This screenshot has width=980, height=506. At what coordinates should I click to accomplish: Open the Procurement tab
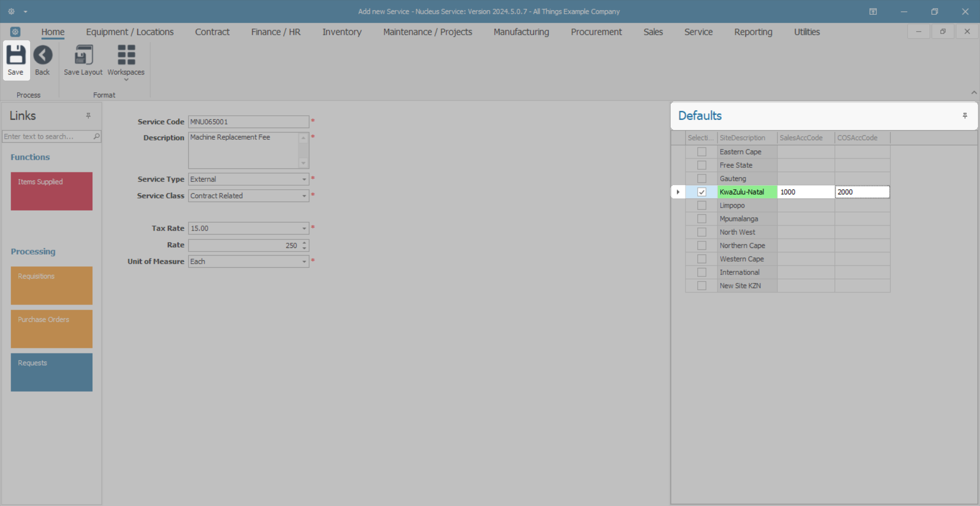tap(596, 32)
